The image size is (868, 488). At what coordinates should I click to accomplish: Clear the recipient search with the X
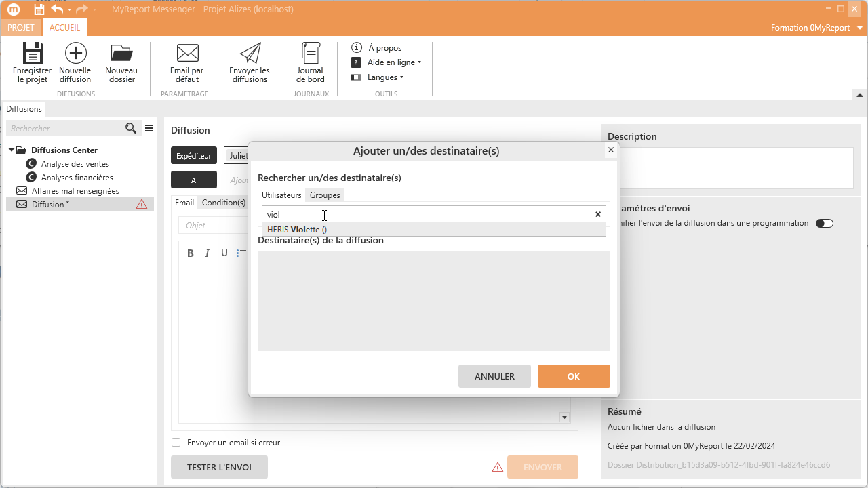click(598, 214)
